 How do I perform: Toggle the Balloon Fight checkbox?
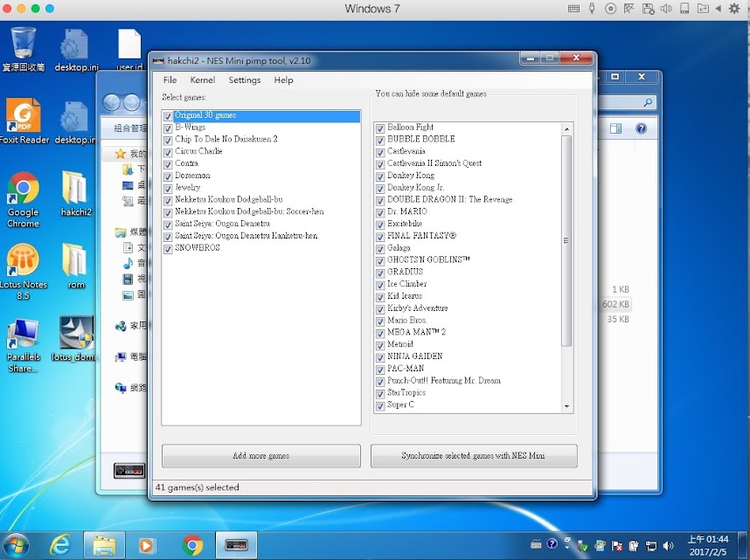(380, 128)
